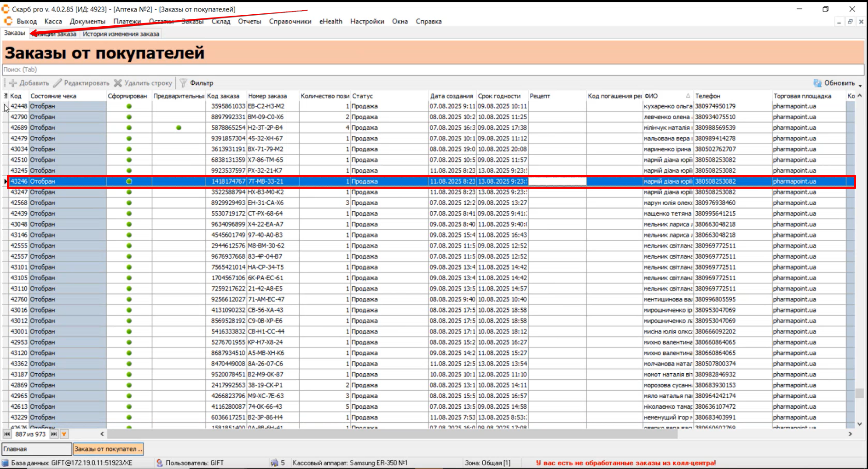Viewport: 868px width, 469px height.
Task: Open the Справочники menu
Action: coord(290,22)
